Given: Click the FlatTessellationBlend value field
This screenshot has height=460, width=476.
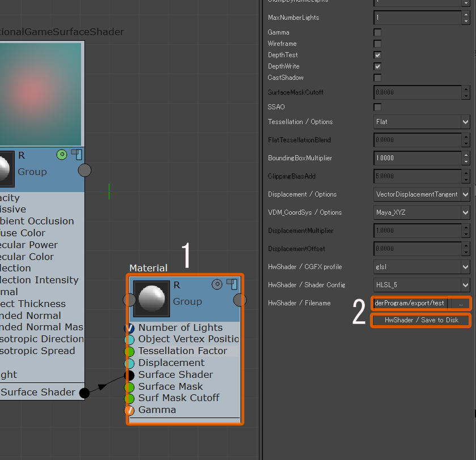Looking at the screenshot, I should coord(418,140).
